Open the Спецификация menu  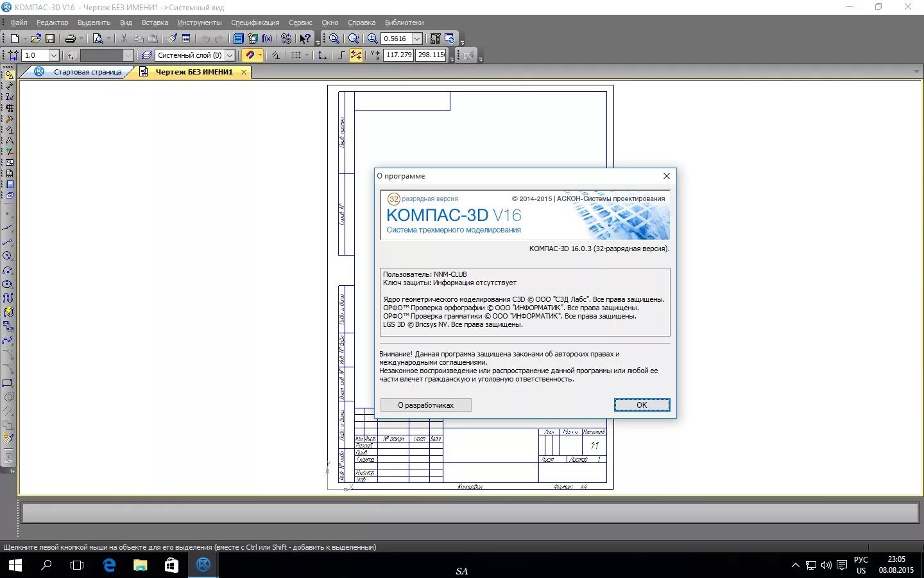pos(255,22)
